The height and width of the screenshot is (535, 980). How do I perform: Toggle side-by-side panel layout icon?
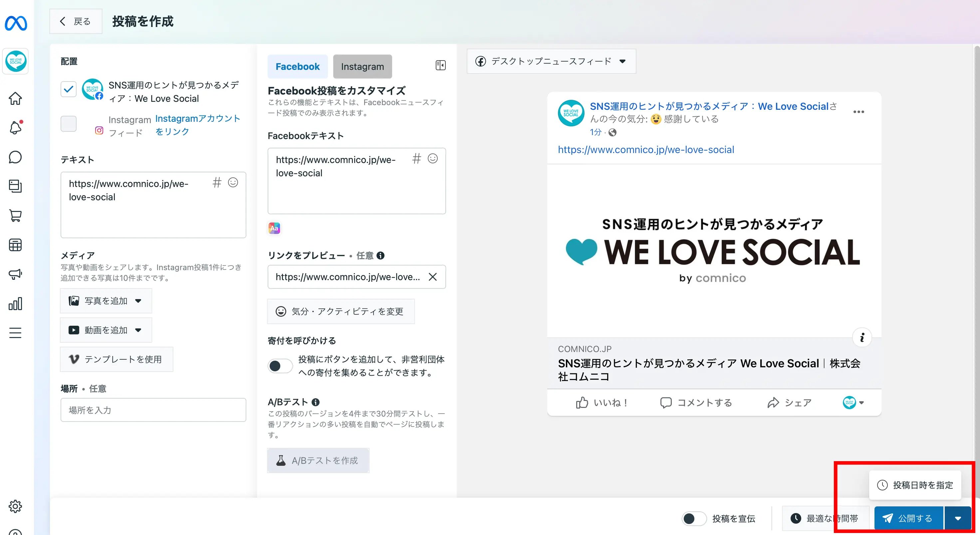pyautogui.click(x=440, y=66)
